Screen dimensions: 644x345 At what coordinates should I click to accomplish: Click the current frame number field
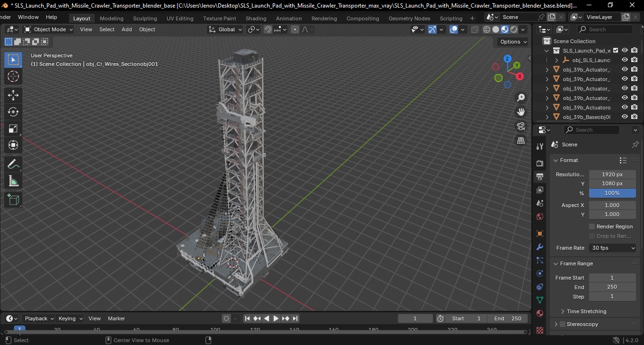click(x=415, y=318)
